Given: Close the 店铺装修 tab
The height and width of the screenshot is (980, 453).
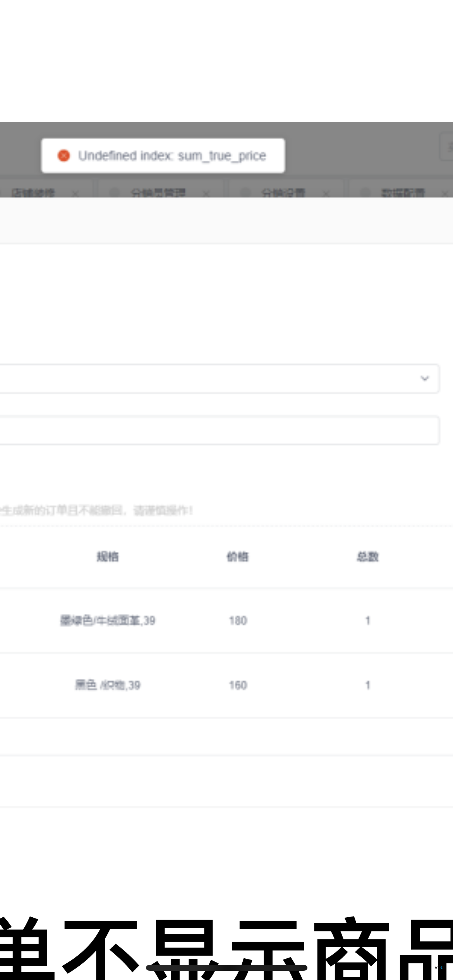Looking at the screenshot, I should pyautogui.click(x=75, y=193).
